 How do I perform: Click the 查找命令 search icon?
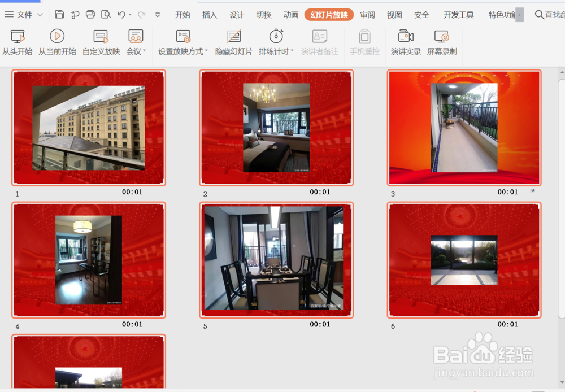[539, 15]
